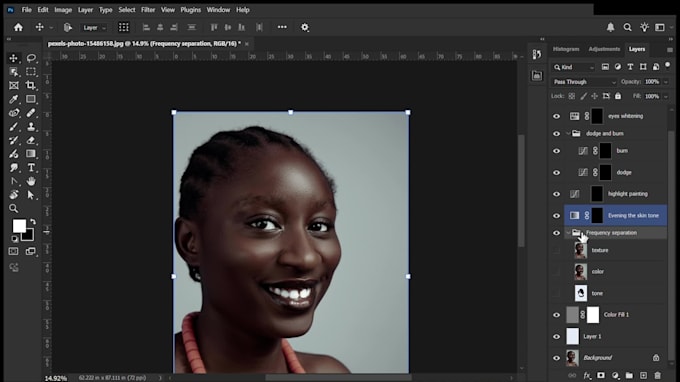The height and width of the screenshot is (382, 680).
Task: Select the Object Selection tool
Action: (13, 72)
